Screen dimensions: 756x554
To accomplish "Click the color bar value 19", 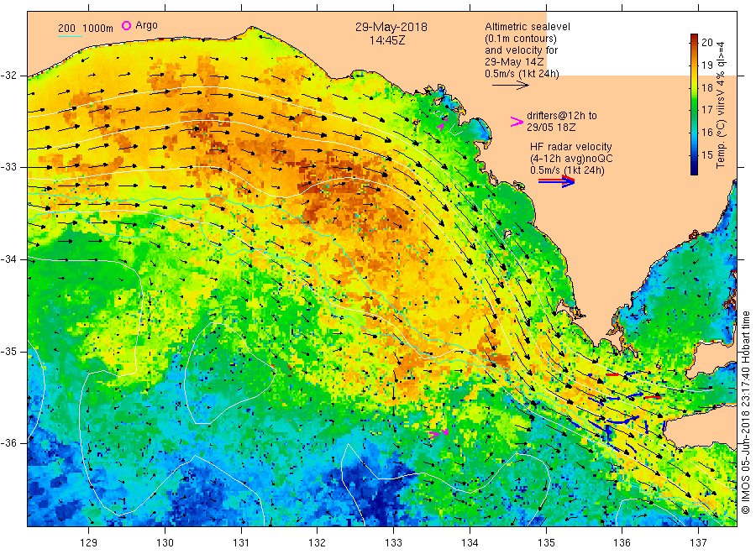I will 706,65.
